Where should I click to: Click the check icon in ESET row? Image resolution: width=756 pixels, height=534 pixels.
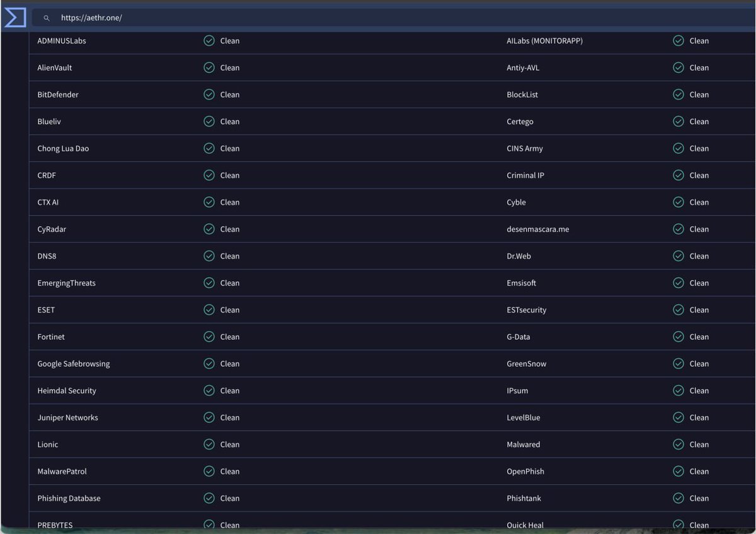(x=209, y=310)
